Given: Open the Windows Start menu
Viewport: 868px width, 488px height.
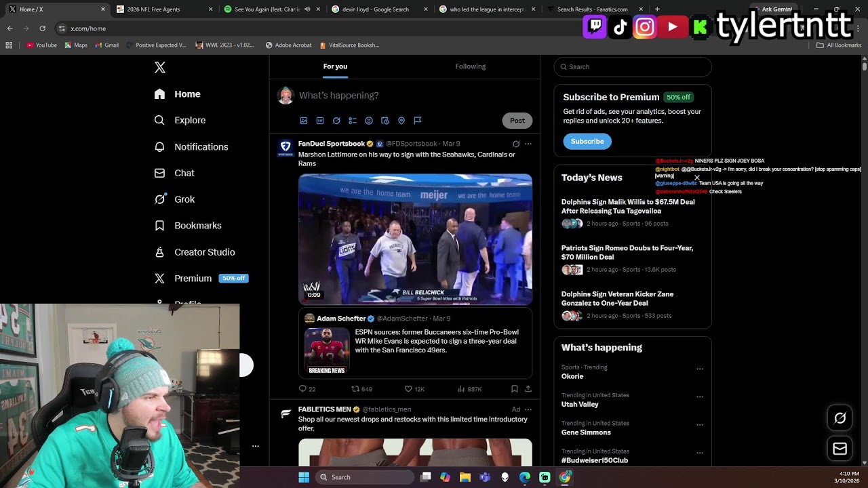Looking at the screenshot, I should tap(304, 477).
